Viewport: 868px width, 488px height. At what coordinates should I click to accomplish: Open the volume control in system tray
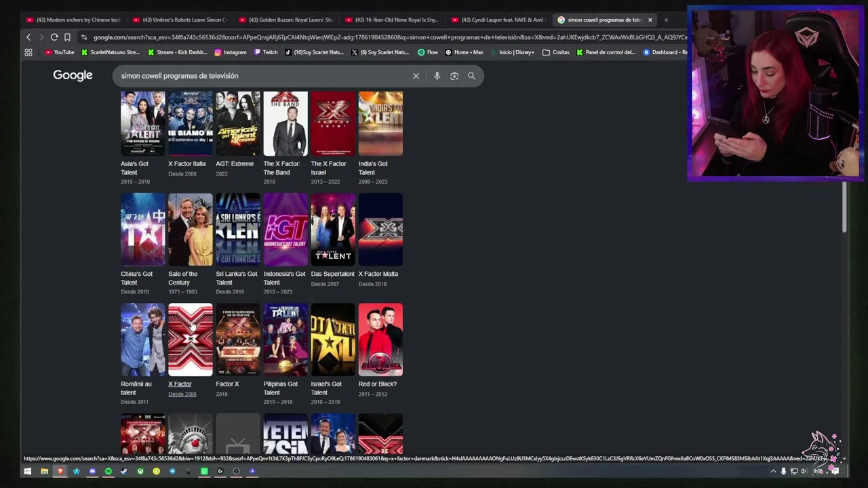[804, 471]
